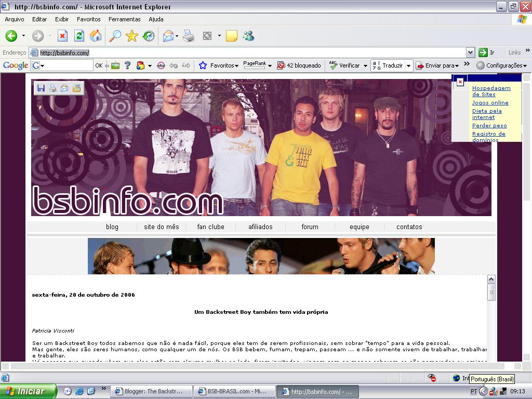Print the page with printer icon
This screenshot has height=399, width=532.
189,36
